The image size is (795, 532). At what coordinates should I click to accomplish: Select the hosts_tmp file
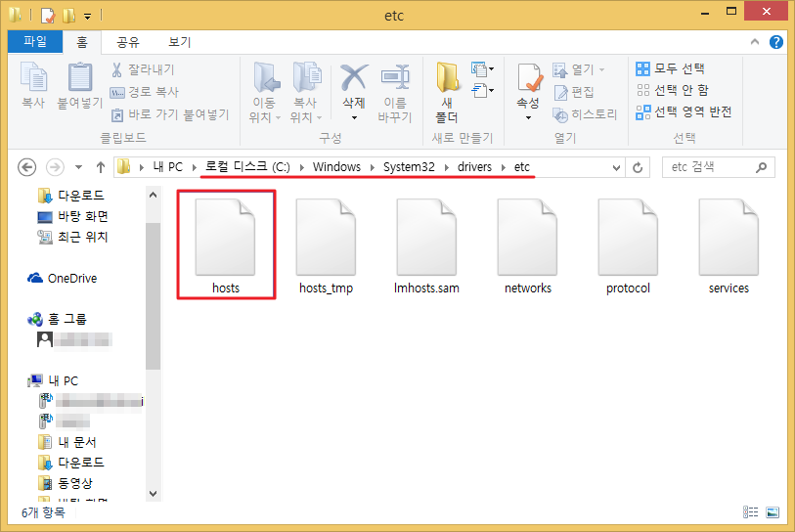326,245
